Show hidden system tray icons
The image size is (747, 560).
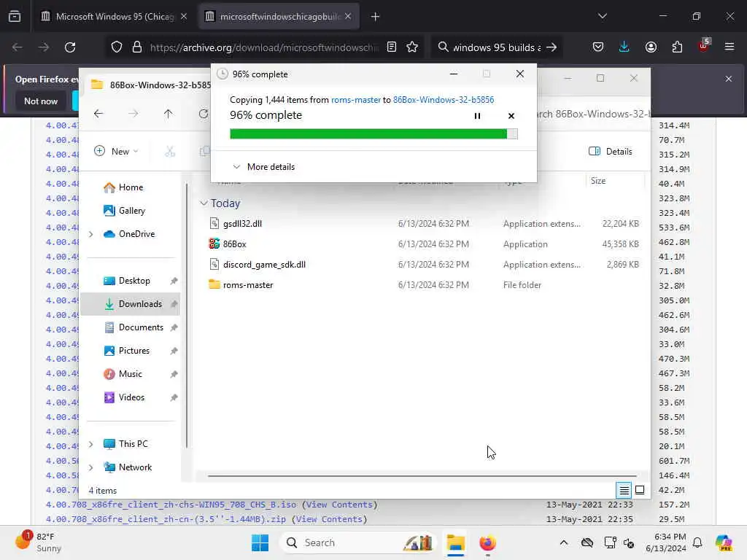564,542
